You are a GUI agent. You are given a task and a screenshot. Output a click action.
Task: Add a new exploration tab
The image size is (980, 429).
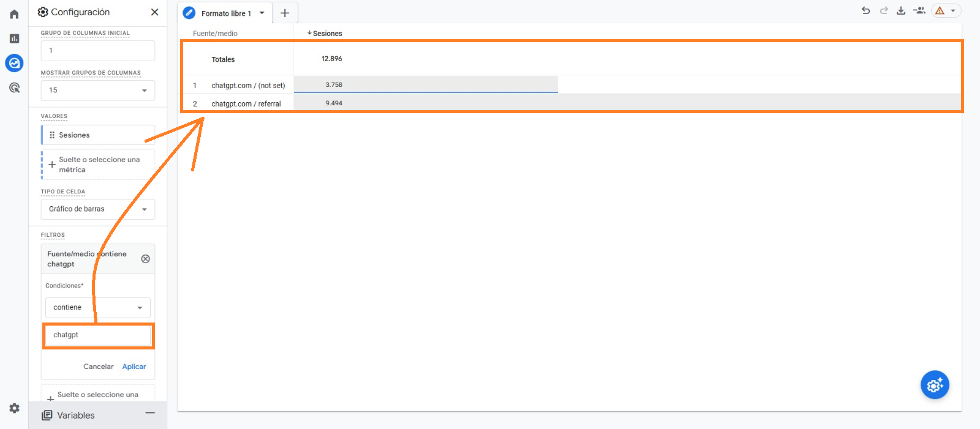tap(285, 13)
